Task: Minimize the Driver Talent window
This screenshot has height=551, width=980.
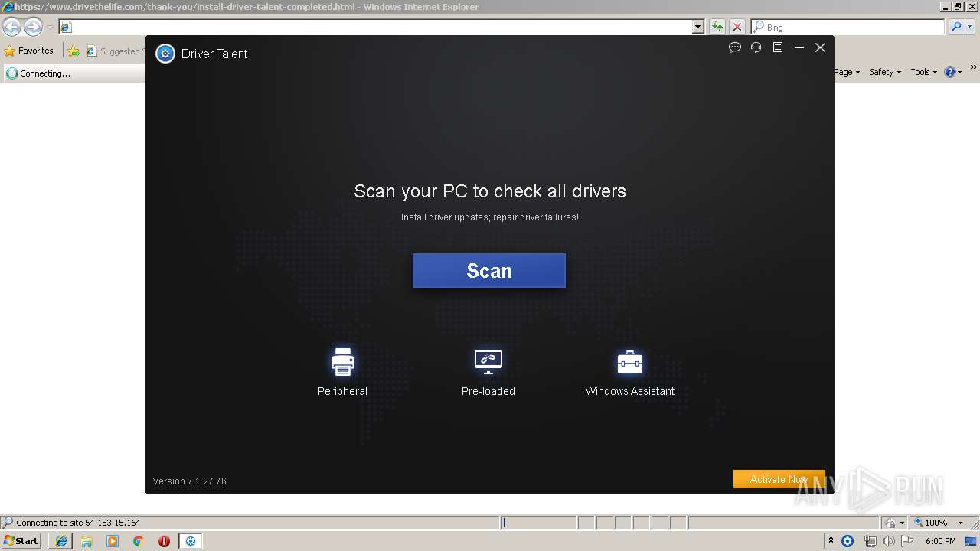Action: click(x=799, y=47)
